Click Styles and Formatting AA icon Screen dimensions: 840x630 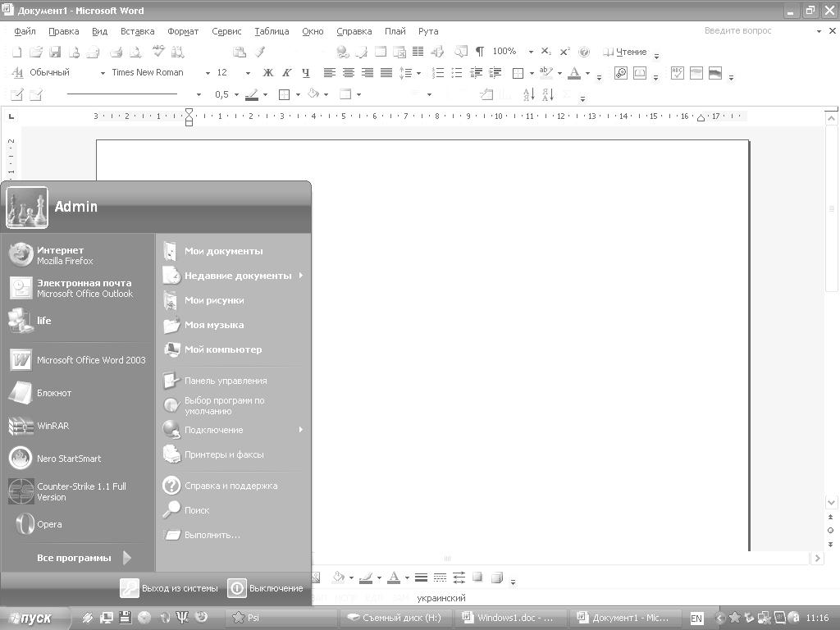(17, 73)
